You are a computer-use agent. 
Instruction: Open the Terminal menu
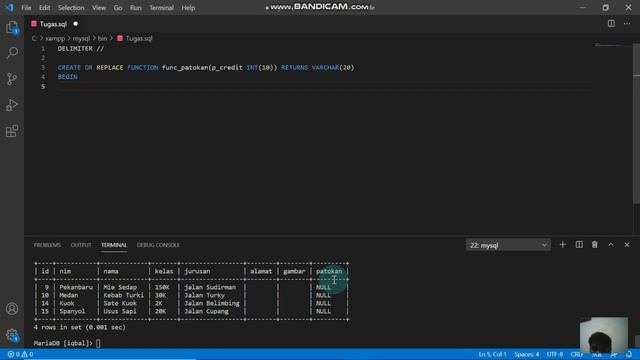(x=161, y=8)
